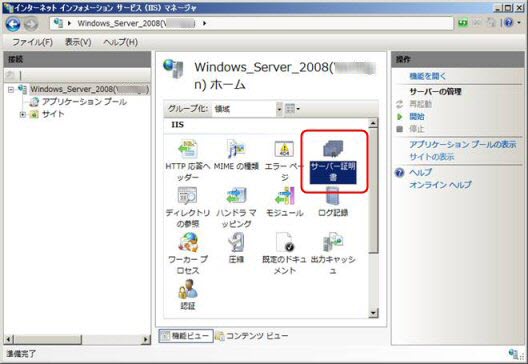Click 再起動 in server management

click(x=420, y=104)
